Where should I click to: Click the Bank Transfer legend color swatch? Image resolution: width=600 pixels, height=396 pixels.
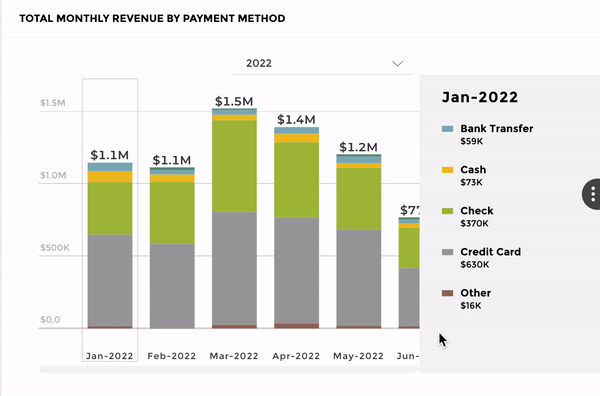click(x=447, y=129)
